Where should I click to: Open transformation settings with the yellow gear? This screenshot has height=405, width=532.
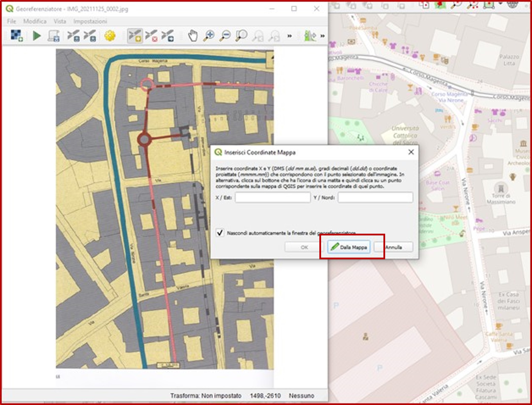pos(110,36)
